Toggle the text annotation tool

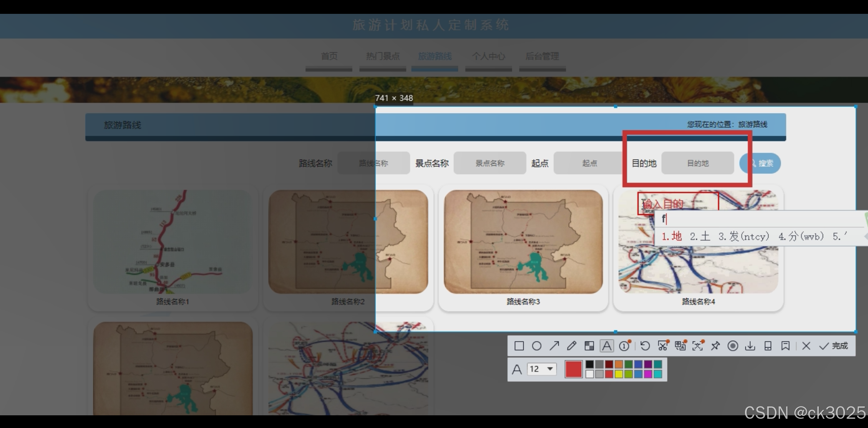607,346
